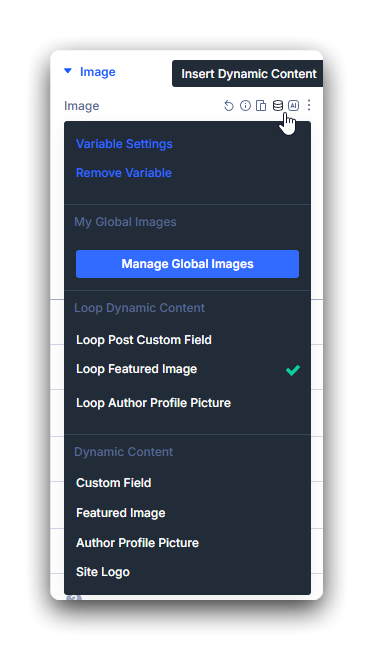Viewport: 373px width, 650px height.
Task: Click the My Global Images heading
Action: tap(125, 222)
